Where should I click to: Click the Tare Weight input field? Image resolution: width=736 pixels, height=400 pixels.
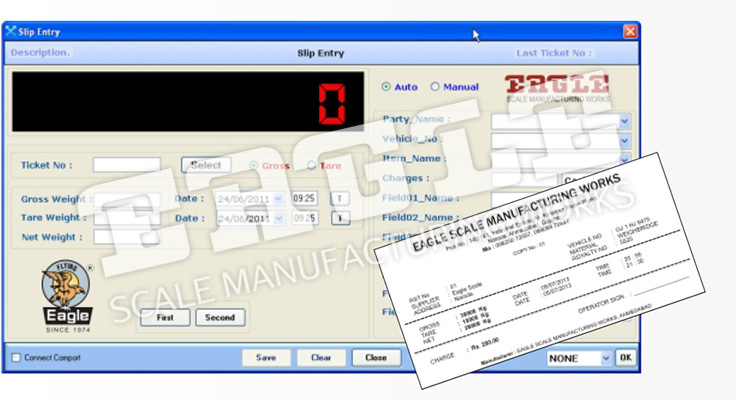(127, 218)
